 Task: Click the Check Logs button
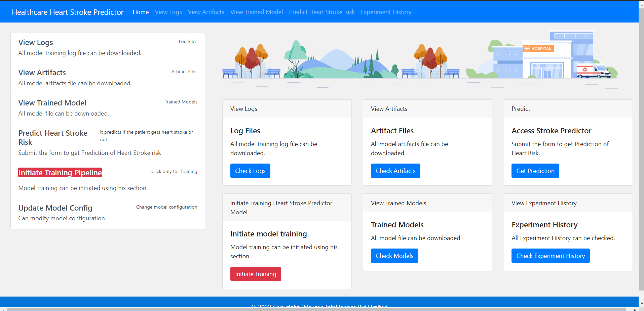coord(250,171)
